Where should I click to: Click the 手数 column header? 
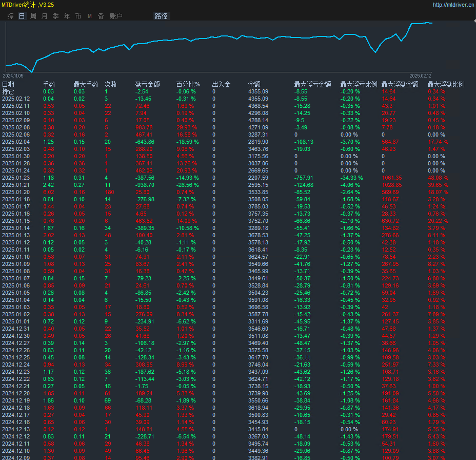[x=49, y=85]
